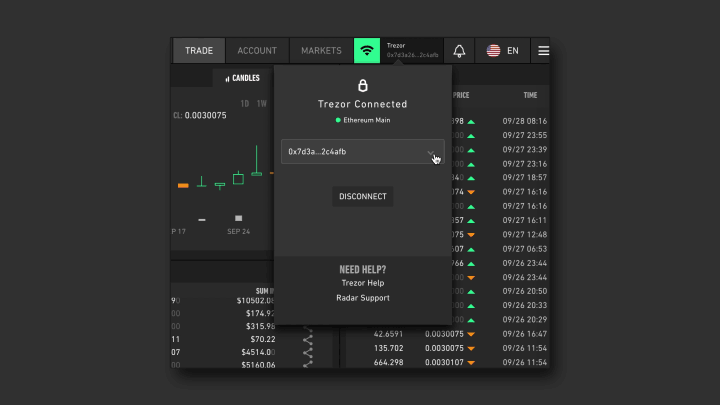
Task: Click the 0.0030107 price in bottom row
Action: pos(444,363)
